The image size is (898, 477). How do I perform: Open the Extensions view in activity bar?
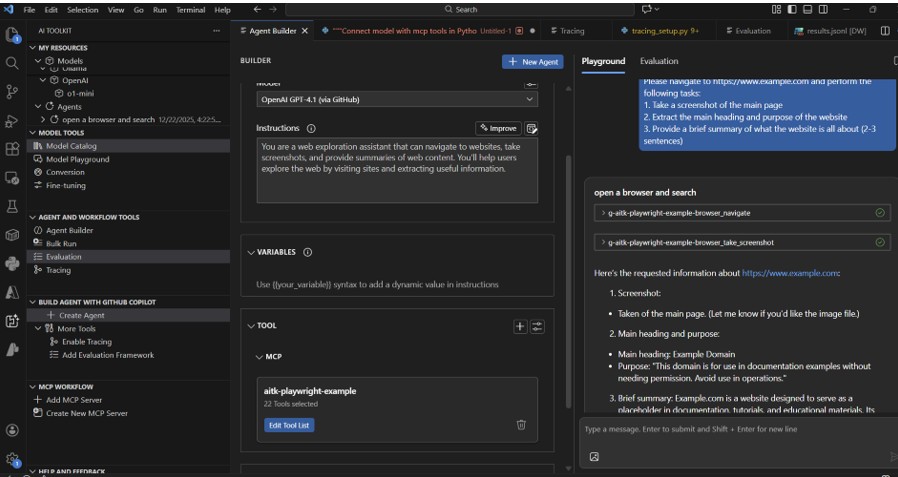tap(12, 149)
